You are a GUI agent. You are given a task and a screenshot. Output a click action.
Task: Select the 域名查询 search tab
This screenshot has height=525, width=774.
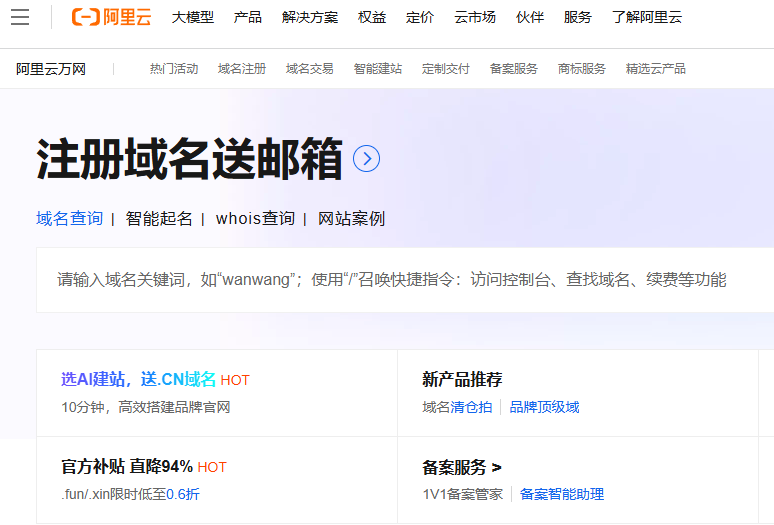pos(70,219)
